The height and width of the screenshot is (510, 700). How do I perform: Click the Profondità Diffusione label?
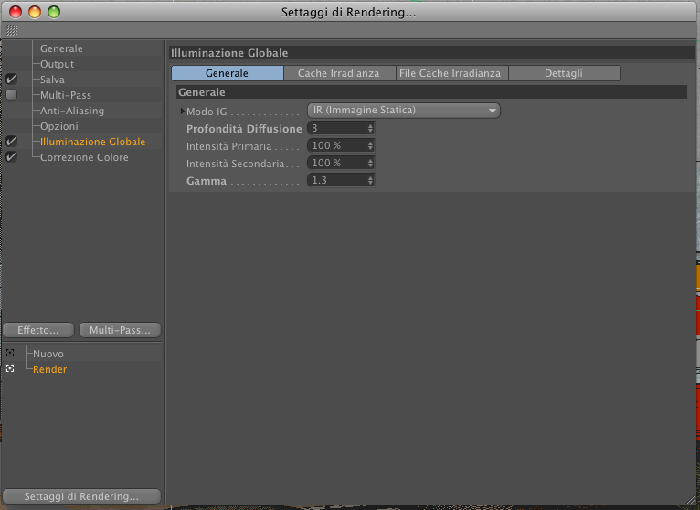pos(244,129)
